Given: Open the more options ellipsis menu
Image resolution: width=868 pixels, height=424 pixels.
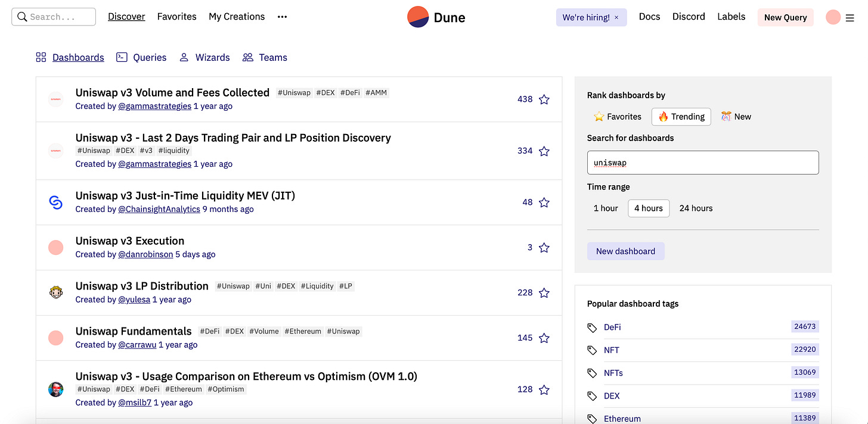Looking at the screenshot, I should click(282, 17).
